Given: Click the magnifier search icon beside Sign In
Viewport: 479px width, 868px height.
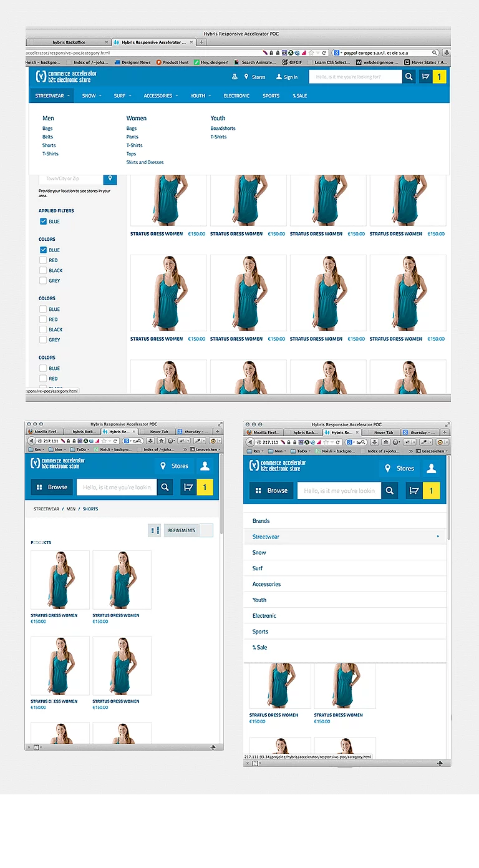Looking at the screenshot, I should (x=409, y=77).
